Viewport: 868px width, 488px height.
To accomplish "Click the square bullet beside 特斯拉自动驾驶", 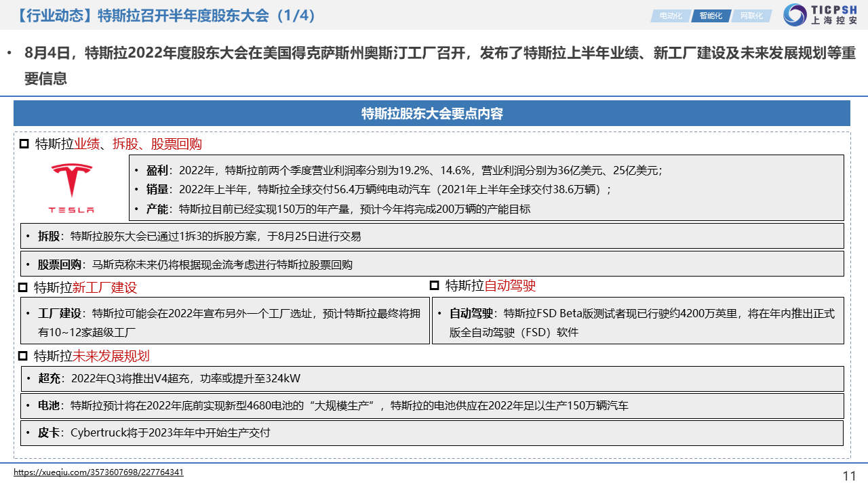I will tap(435, 285).
